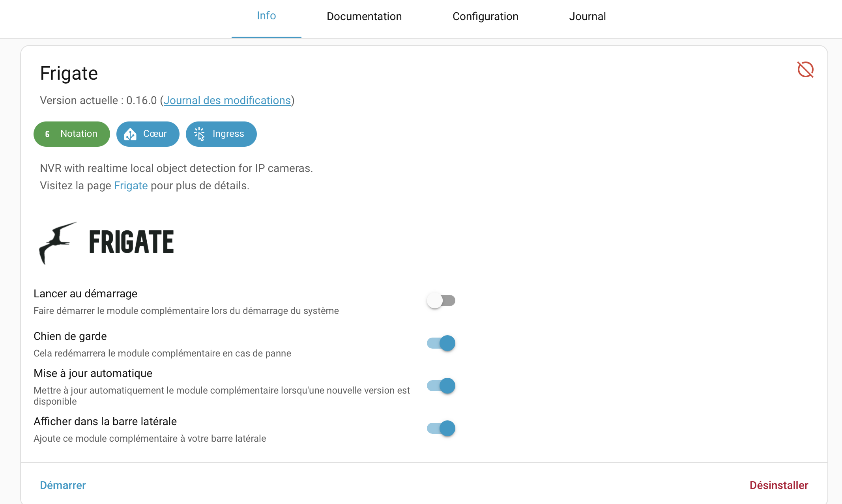
Task: Switch to the Documentation tab
Action: (364, 17)
